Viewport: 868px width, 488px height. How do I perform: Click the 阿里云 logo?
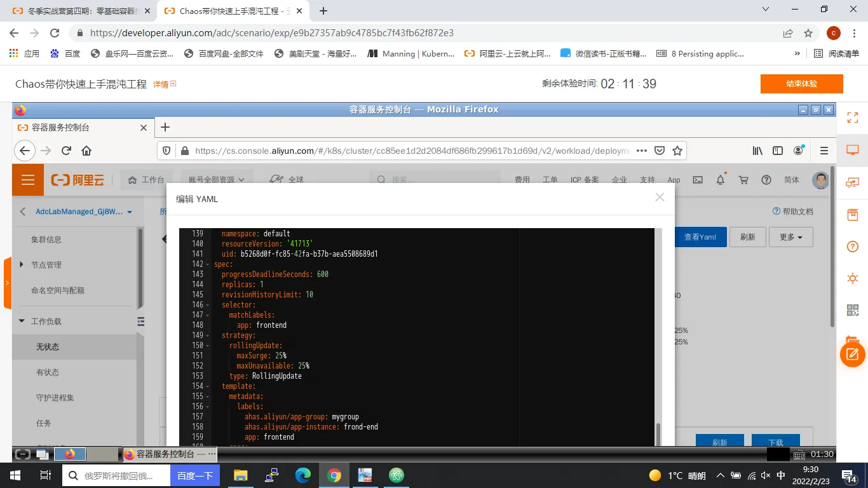click(x=78, y=180)
